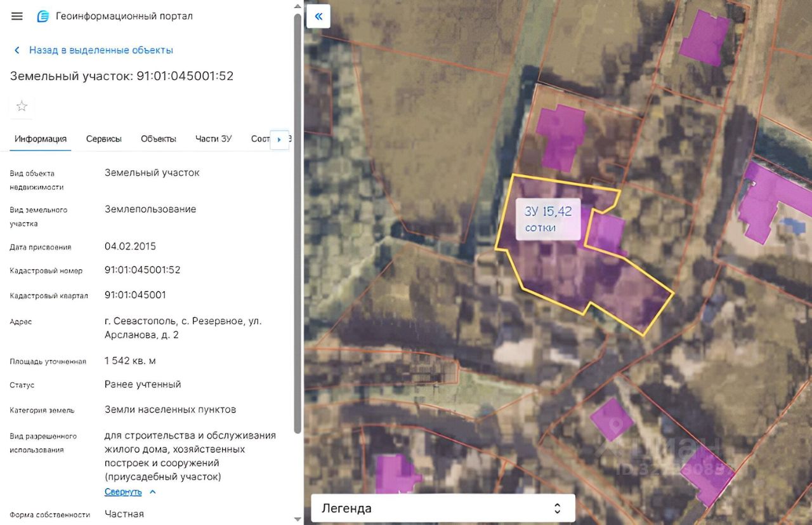Click the Землепользование value
The width and height of the screenshot is (812, 525).
[x=150, y=209]
